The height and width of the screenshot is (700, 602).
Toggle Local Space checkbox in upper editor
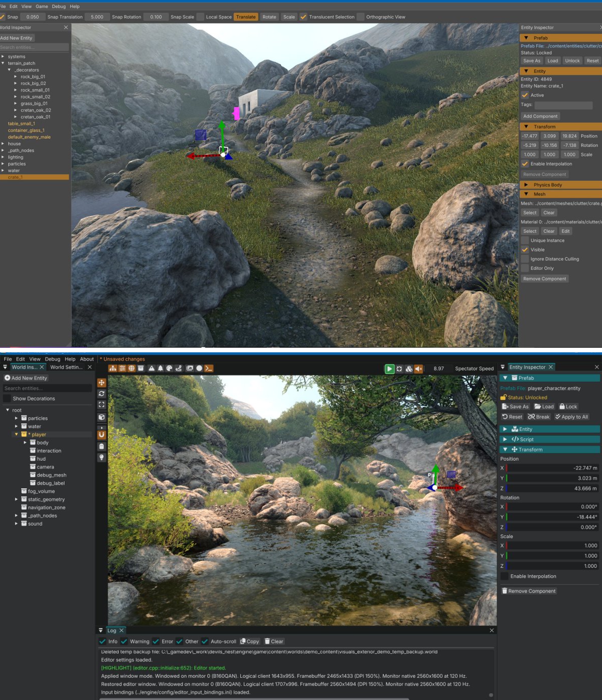(x=201, y=17)
